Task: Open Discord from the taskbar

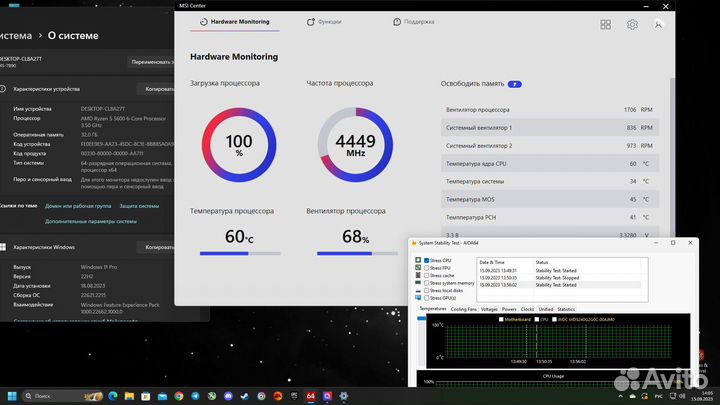Action: click(x=228, y=396)
